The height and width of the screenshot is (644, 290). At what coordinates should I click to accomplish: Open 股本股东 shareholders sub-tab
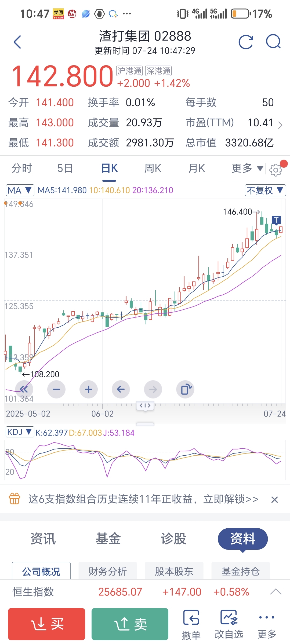174,571
